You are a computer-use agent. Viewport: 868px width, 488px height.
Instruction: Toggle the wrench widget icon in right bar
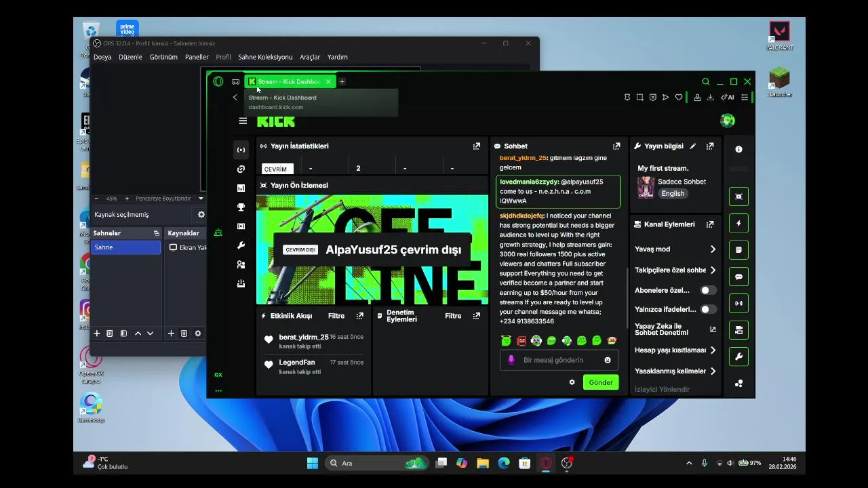[x=738, y=357]
